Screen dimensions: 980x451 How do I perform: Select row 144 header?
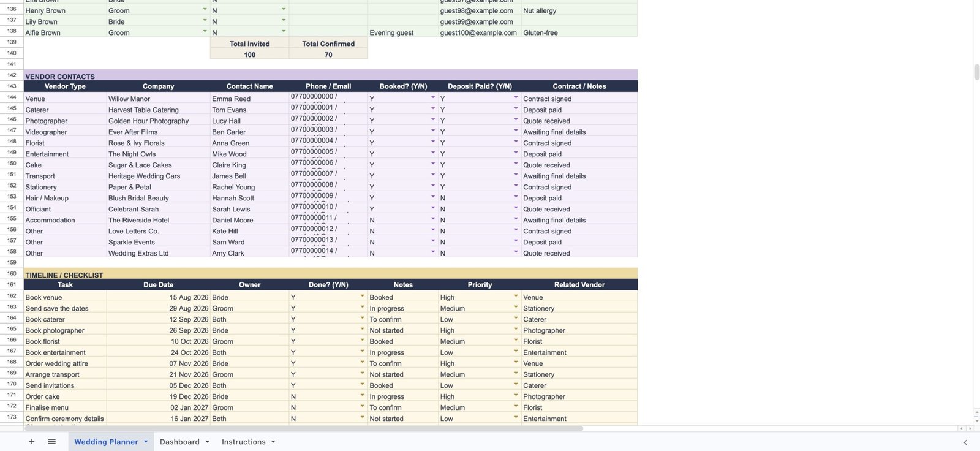pos(12,97)
